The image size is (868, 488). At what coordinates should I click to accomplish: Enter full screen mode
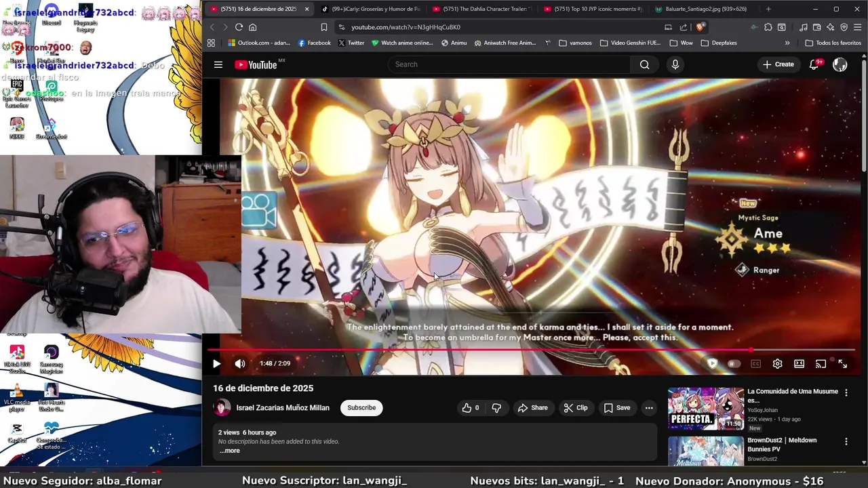[x=842, y=364]
